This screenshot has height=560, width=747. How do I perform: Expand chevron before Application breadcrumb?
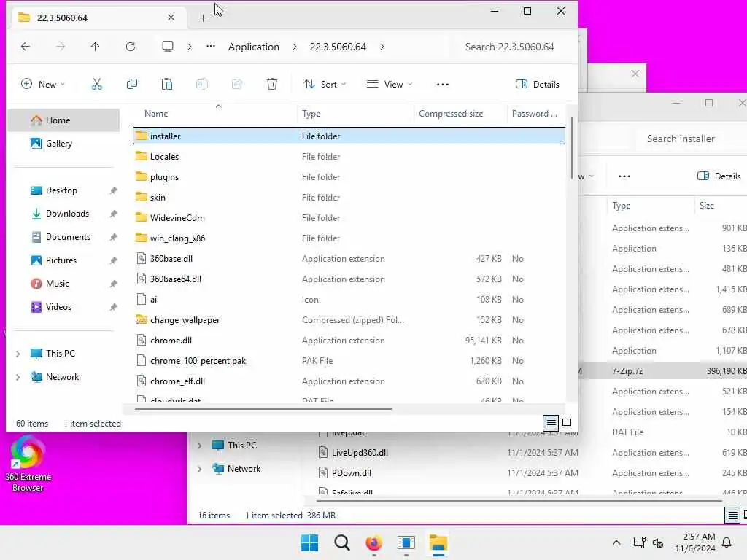[190, 47]
